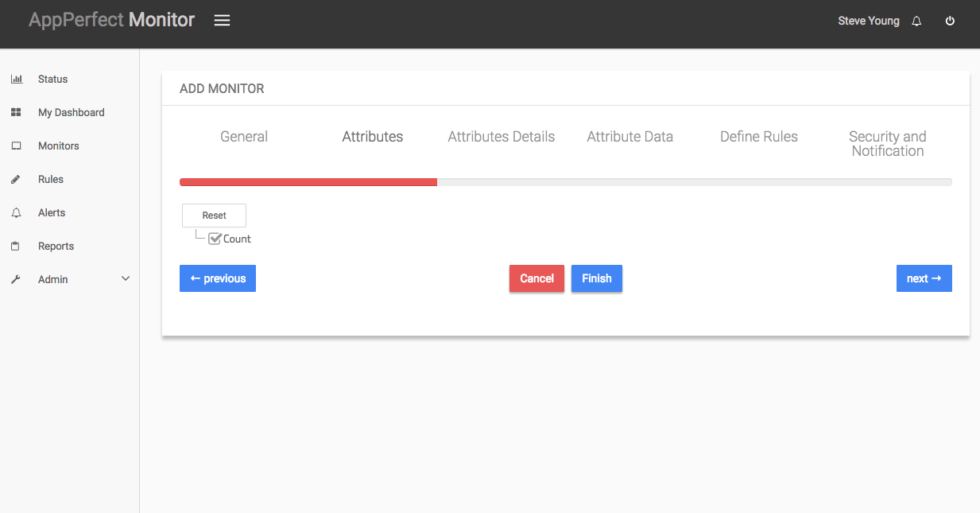The image size is (980, 513).
Task: Switch to Security and Notification step
Action: (x=888, y=144)
